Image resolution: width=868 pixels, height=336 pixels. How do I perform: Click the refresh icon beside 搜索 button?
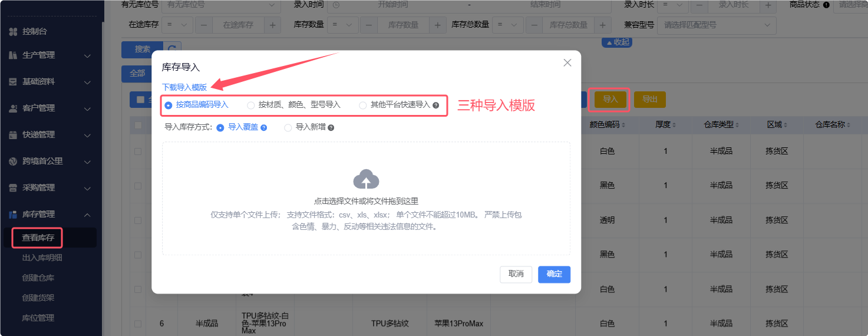click(x=172, y=50)
